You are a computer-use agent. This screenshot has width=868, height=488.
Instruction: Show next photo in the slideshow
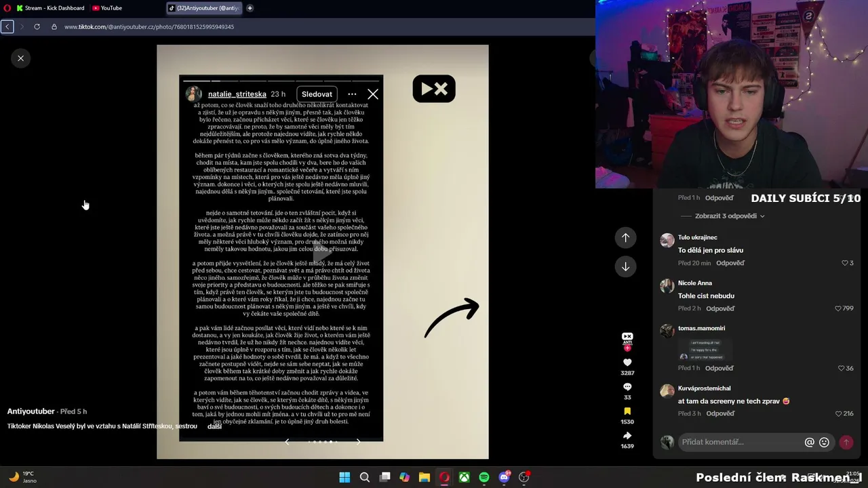coord(359,442)
